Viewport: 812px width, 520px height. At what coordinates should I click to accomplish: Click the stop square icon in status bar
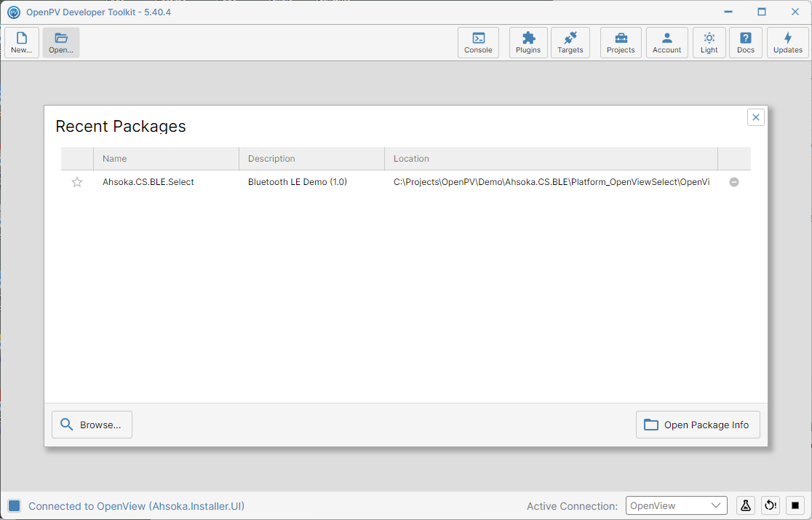(795, 505)
